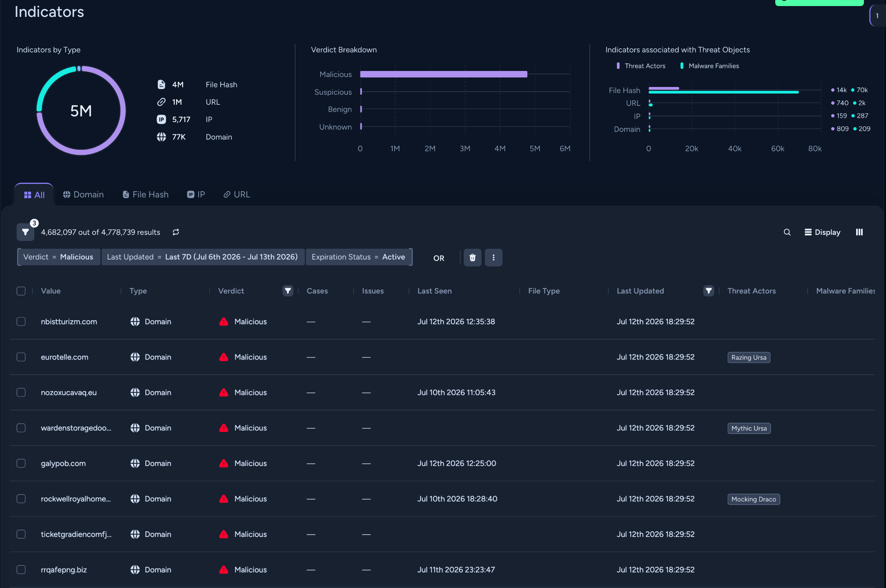Open Razing Ursa threat actor tag
Image resolution: width=886 pixels, height=588 pixels.
click(749, 357)
